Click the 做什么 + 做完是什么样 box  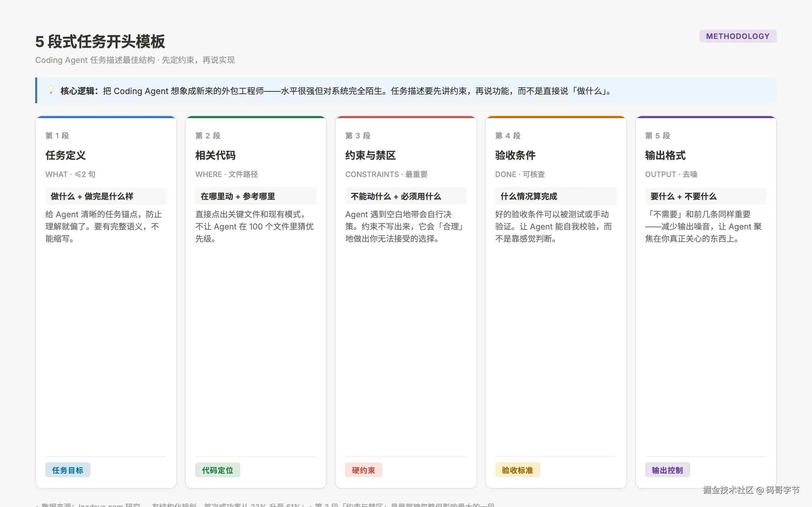point(106,196)
